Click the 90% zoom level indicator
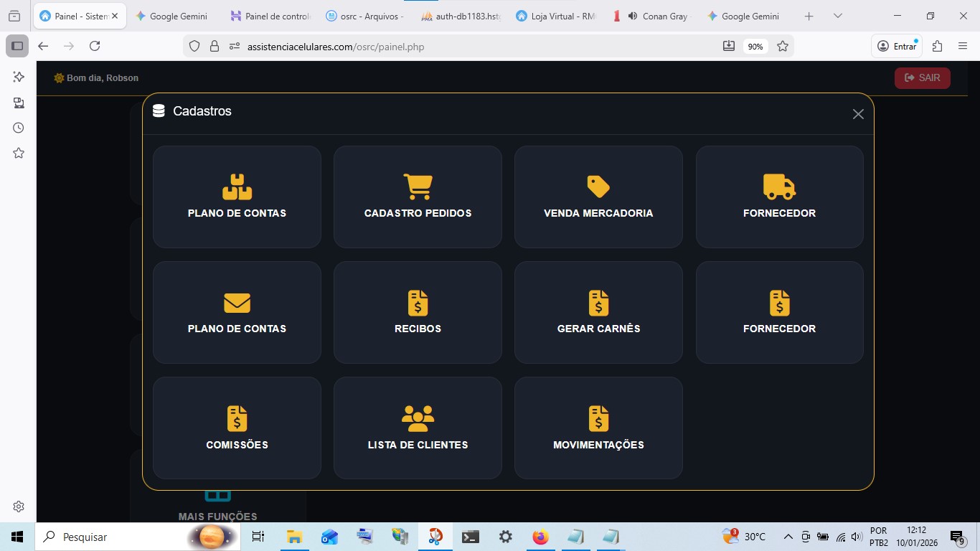Viewport: 980px width, 551px height. 755,47
